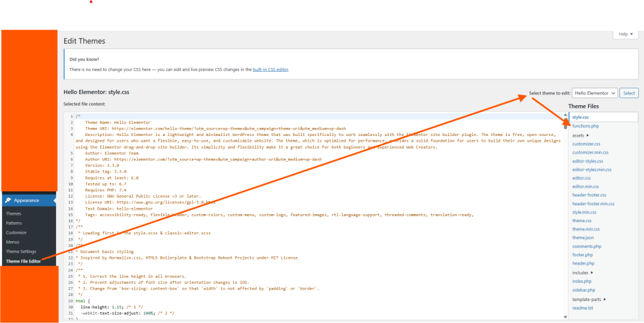The width and height of the screenshot is (644, 323).
Task: Open customizer.css file
Action: 586,144
